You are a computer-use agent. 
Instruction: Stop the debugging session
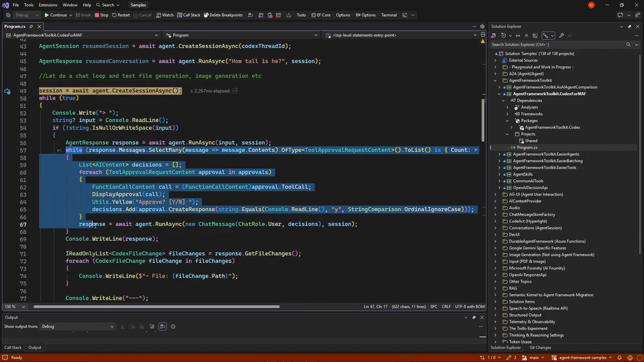tap(101, 15)
